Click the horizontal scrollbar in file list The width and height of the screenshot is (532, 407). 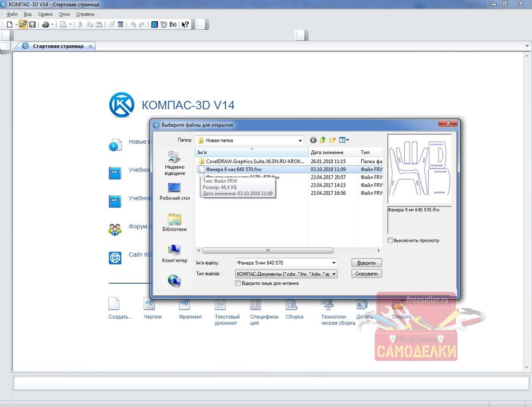pos(268,250)
